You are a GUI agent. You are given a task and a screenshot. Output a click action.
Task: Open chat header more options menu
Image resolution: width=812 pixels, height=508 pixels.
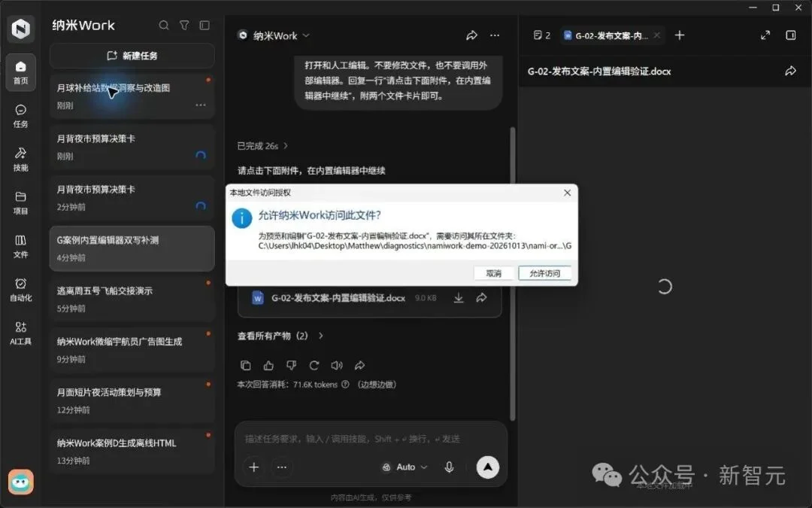495,35
